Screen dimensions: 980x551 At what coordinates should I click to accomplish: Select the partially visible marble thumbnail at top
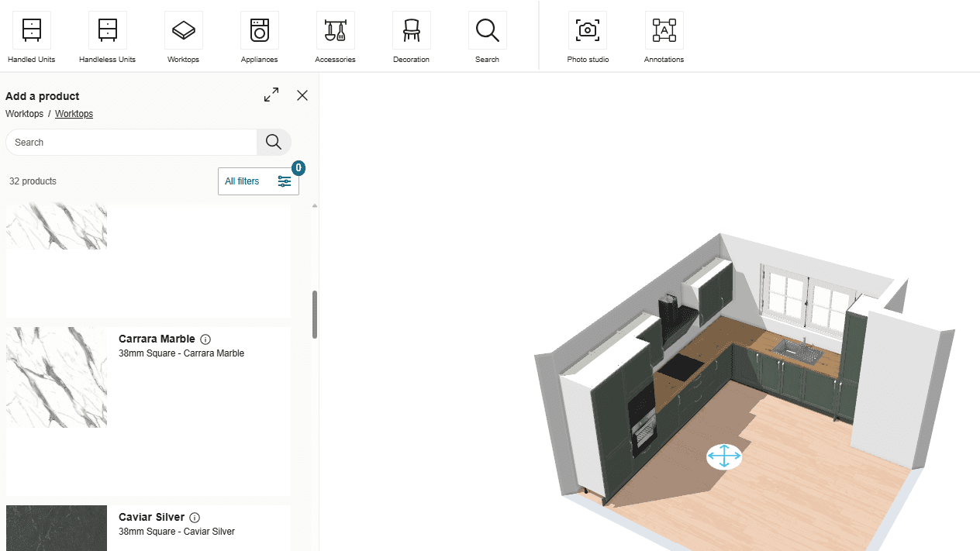pos(57,226)
